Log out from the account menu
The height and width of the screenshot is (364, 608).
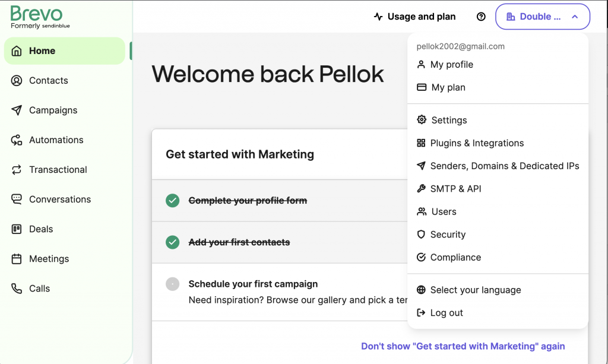click(x=446, y=313)
